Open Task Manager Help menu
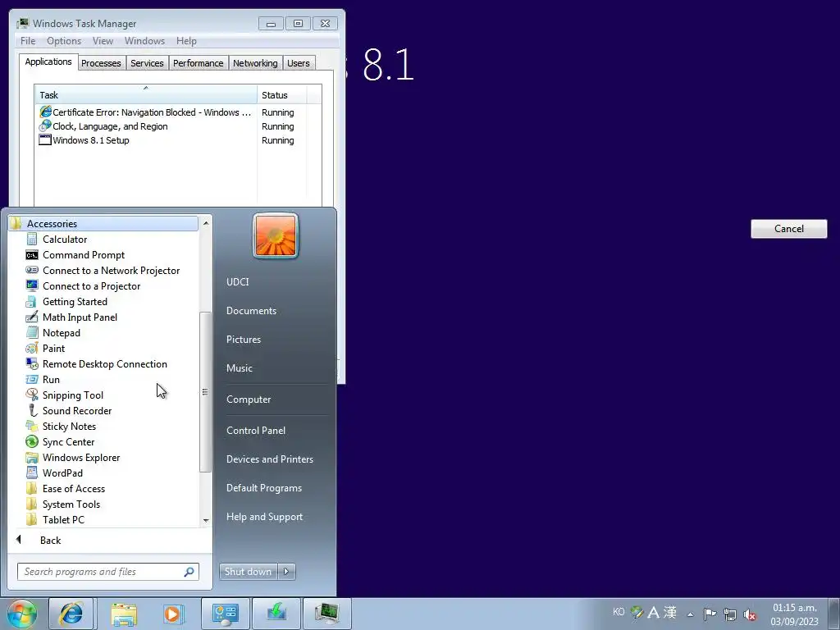Screen dimensions: 840x630 [x=186, y=41]
